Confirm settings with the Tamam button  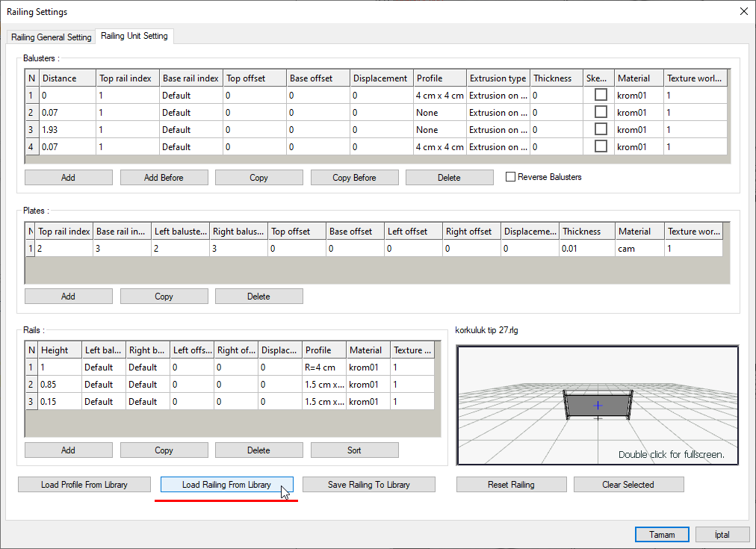coord(662,535)
